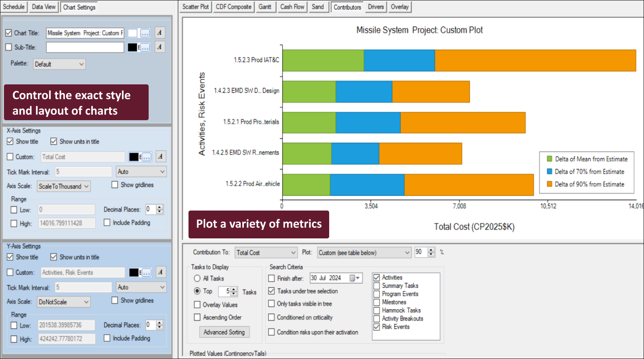
Task: Enable Show gridlines for the X-Axis
Action: (x=115, y=184)
